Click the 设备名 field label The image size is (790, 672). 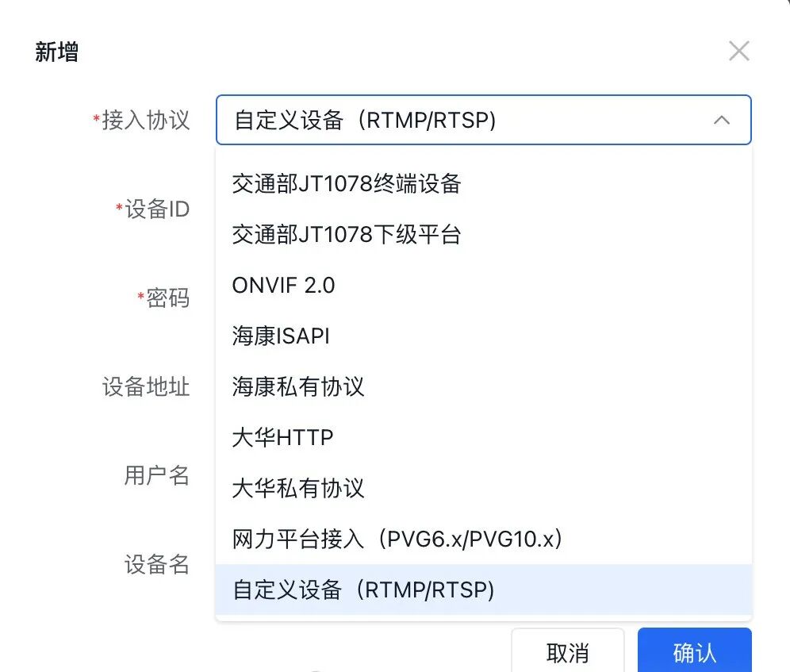click(157, 564)
